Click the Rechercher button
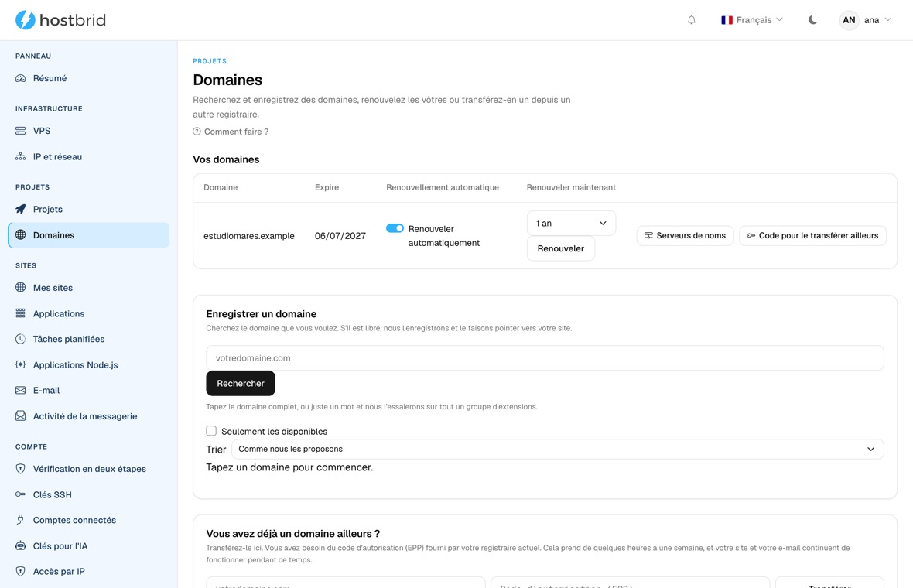Viewport: 913px width, 588px height. (x=241, y=383)
